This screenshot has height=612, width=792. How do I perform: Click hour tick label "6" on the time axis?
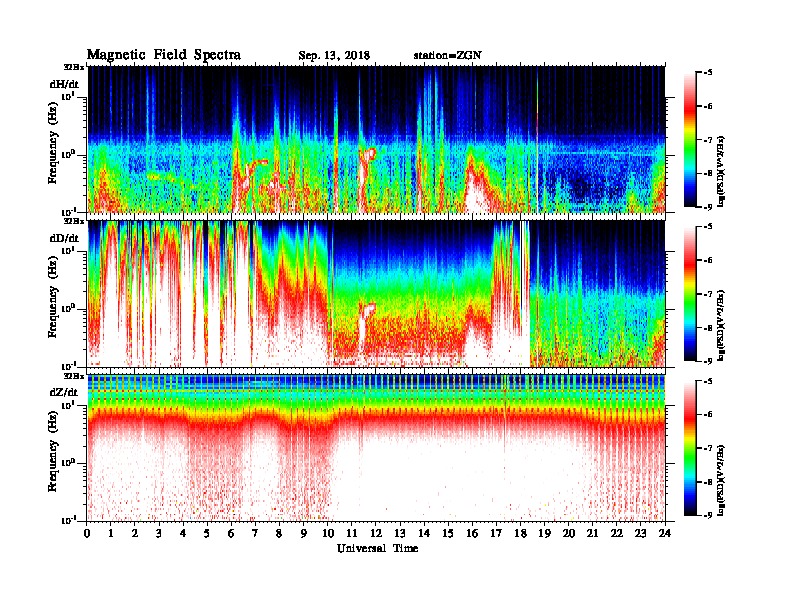click(231, 533)
